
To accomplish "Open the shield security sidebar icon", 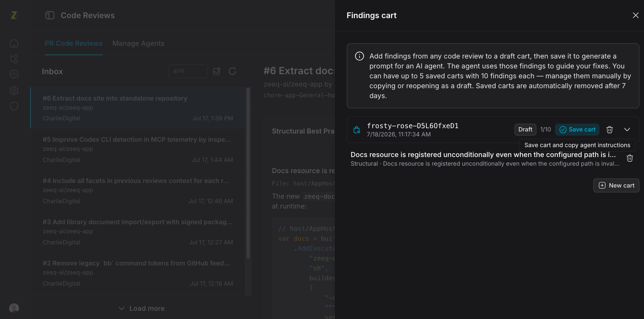I will click(14, 106).
